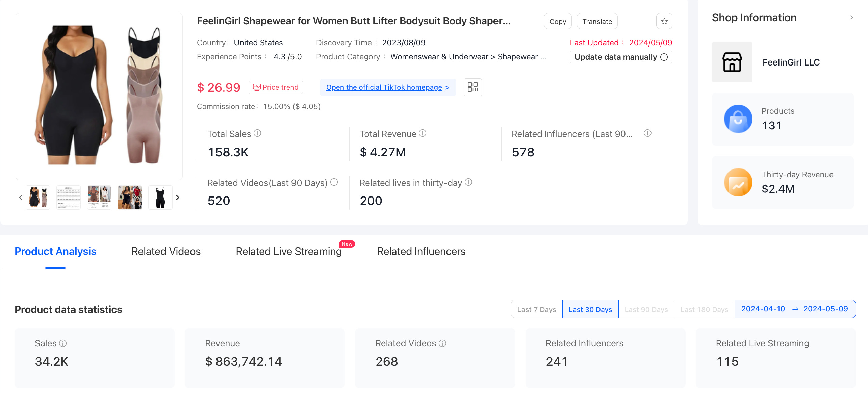This screenshot has height=393, width=868.
Task: Click the Total Sales info icon
Action: pyautogui.click(x=257, y=133)
